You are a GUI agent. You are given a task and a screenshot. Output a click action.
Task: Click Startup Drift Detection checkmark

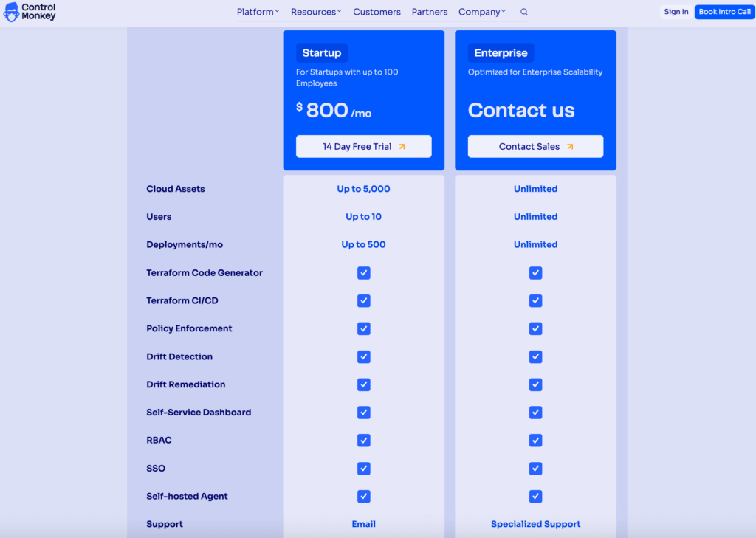coord(363,356)
